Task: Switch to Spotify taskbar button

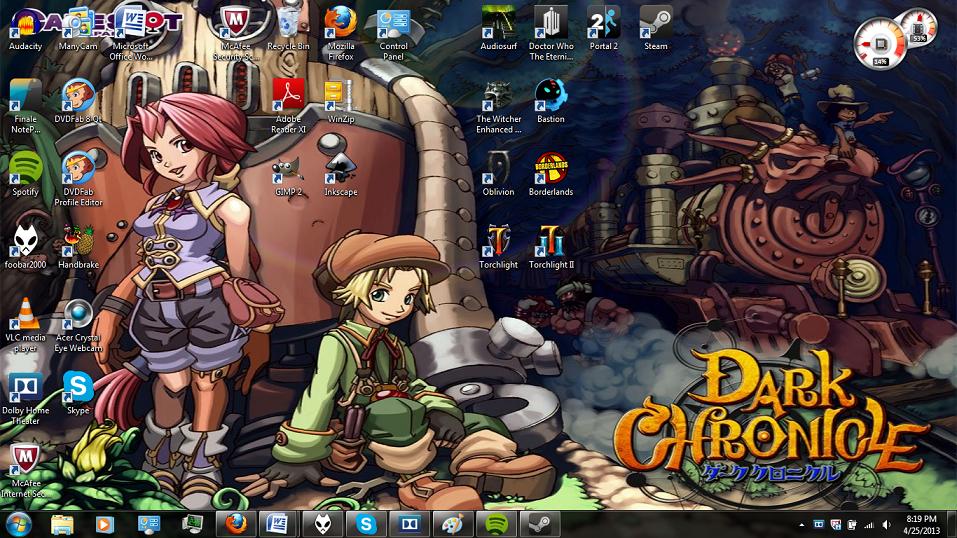Action: click(497, 524)
